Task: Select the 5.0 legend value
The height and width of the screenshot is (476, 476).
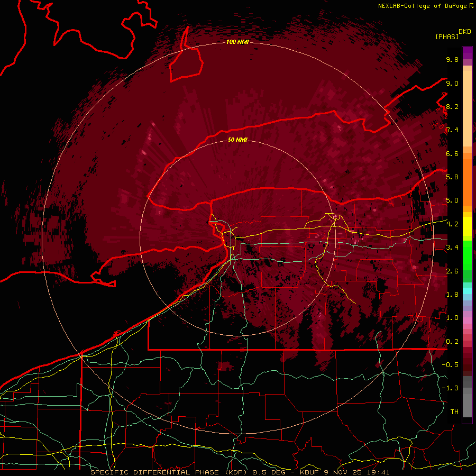Action: pos(452,200)
